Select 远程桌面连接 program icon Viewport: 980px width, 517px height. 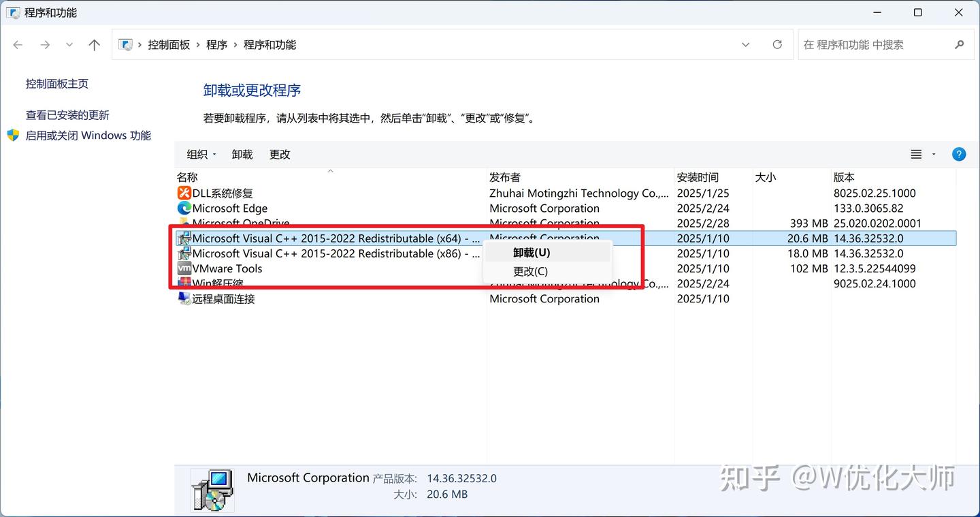point(184,298)
